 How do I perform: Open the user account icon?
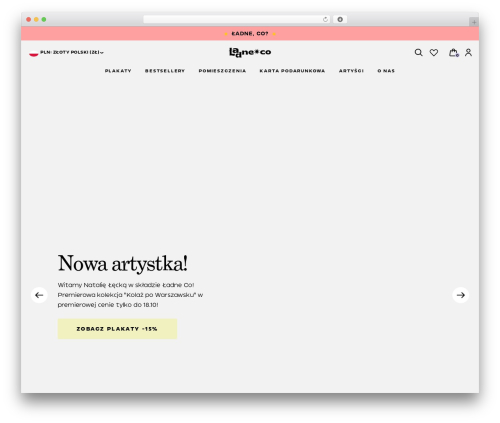point(468,52)
